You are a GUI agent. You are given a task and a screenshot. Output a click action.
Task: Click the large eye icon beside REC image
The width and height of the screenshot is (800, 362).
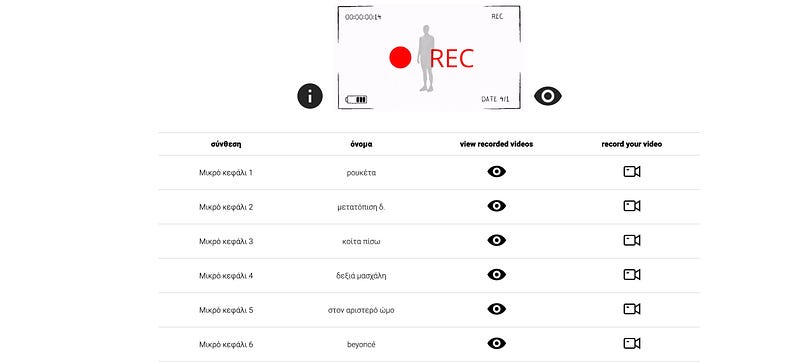[547, 96]
